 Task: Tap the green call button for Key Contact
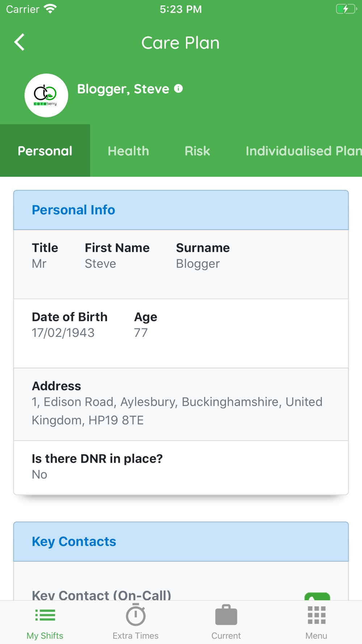(x=317, y=596)
